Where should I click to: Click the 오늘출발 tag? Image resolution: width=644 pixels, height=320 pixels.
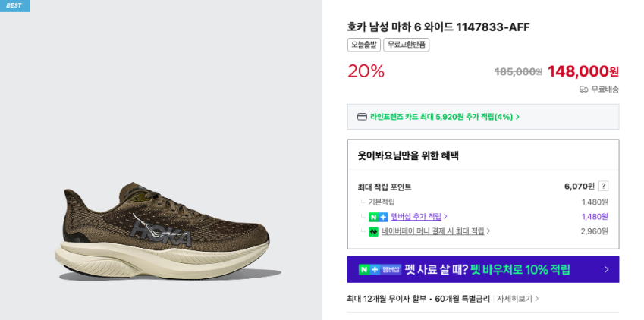[x=363, y=45]
